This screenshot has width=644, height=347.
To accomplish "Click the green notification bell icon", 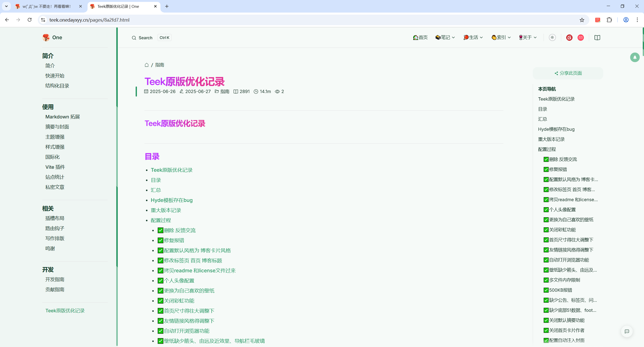I will click(x=635, y=57).
